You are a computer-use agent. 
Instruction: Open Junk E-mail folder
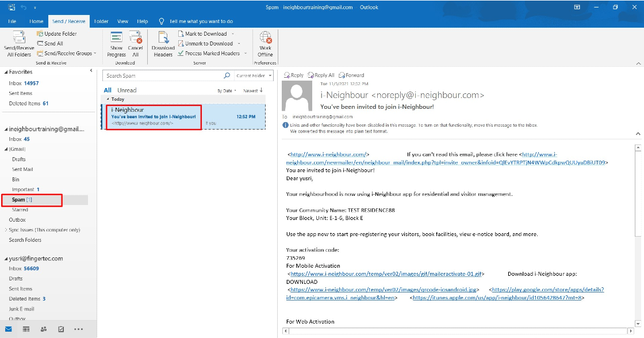[x=21, y=309]
